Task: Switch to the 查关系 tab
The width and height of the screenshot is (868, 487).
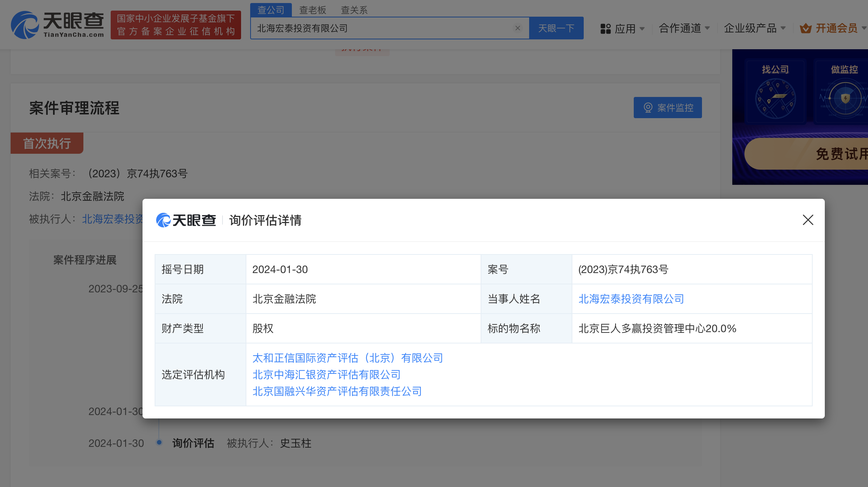Action: 354,10
